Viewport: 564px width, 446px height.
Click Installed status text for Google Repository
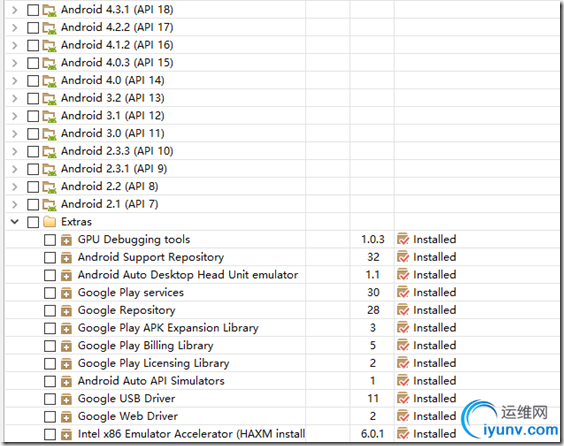click(x=435, y=310)
